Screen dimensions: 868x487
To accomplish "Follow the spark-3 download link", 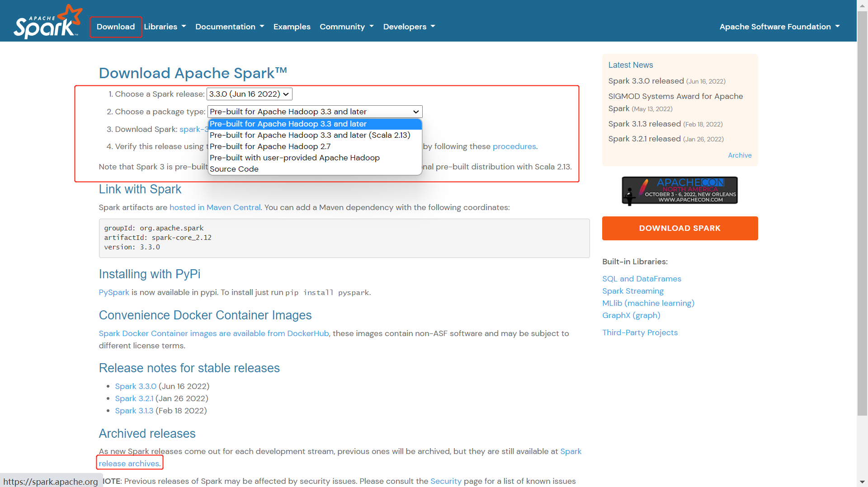I will pyautogui.click(x=193, y=129).
